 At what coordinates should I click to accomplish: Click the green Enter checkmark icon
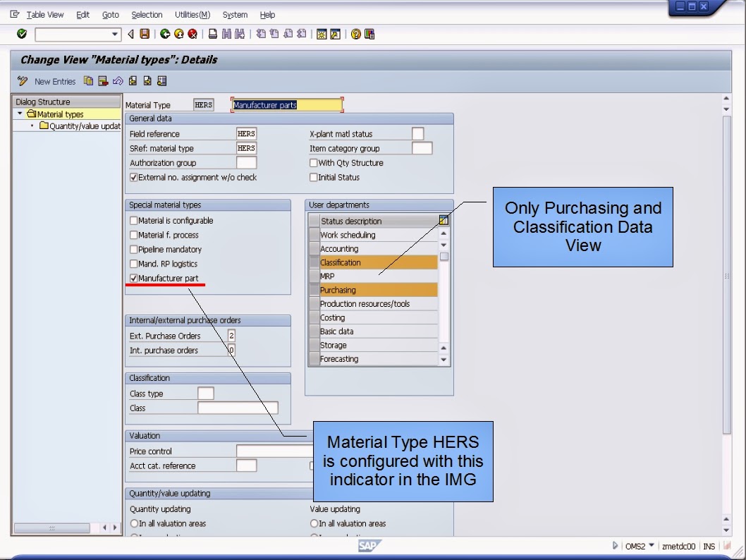pyautogui.click(x=22, y=34)
